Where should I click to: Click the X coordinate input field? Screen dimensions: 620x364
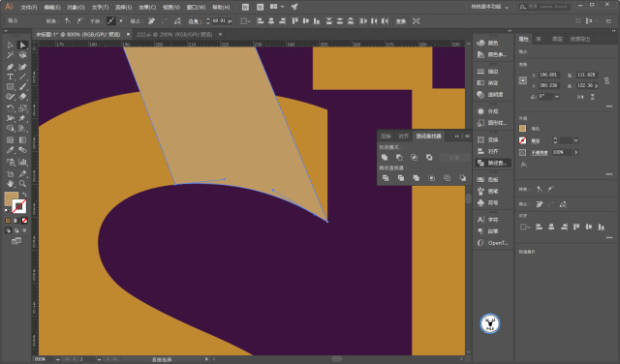coord(548,75)
